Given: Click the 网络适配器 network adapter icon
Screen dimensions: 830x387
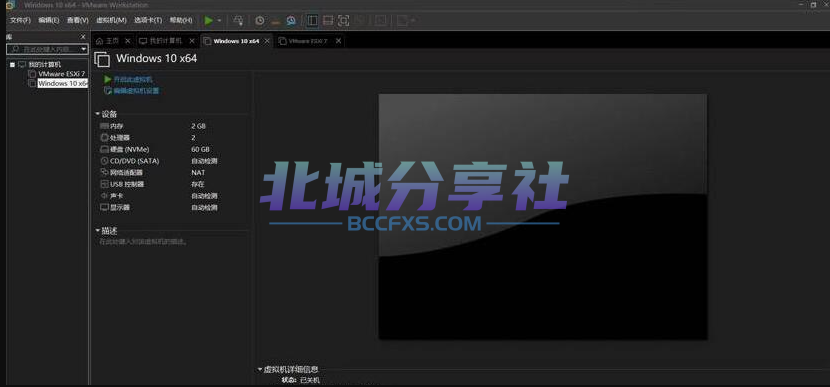Looking at the screenshot, I should pyautogui.click(x=104, y=173).
